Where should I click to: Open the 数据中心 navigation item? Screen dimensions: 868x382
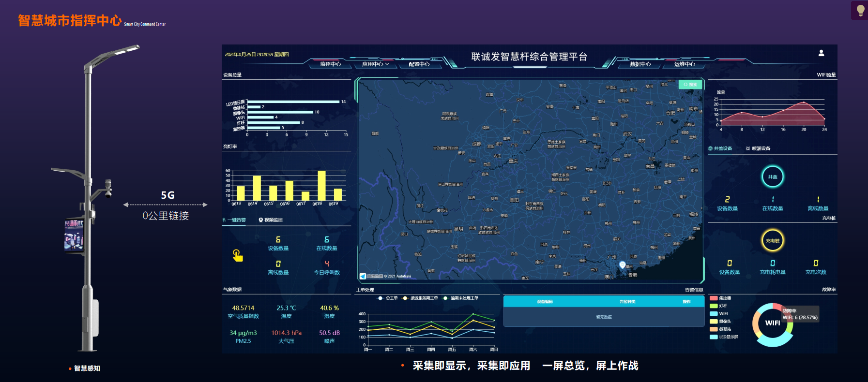point(640,64)
